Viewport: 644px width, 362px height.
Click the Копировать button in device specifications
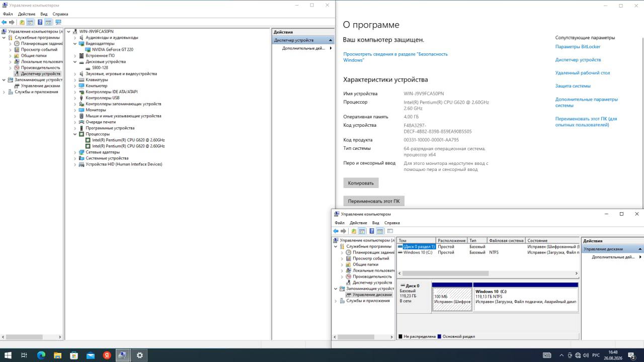click(361, 183)
